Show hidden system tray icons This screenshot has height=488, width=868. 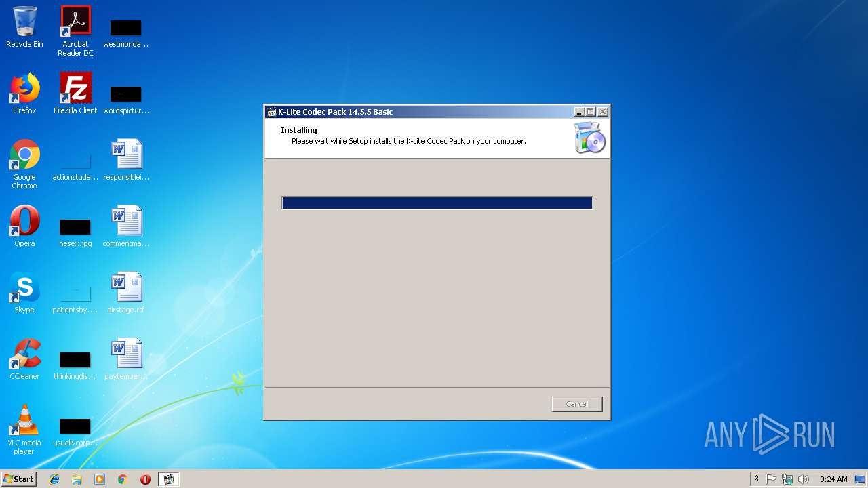tap(756, 479)
